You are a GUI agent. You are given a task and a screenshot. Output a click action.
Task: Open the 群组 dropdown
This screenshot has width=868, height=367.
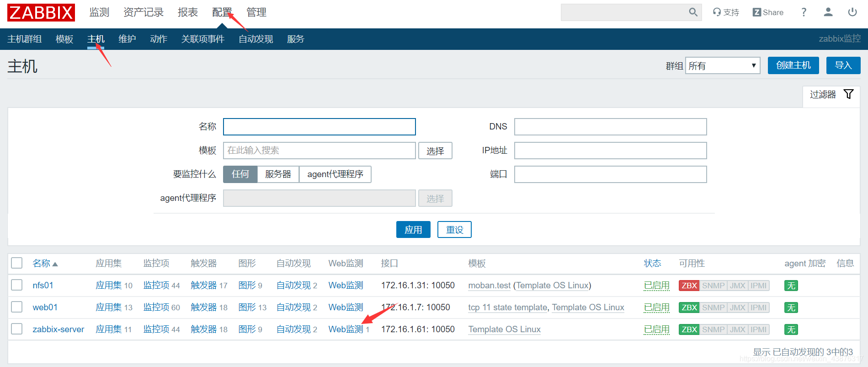(723, 65)
